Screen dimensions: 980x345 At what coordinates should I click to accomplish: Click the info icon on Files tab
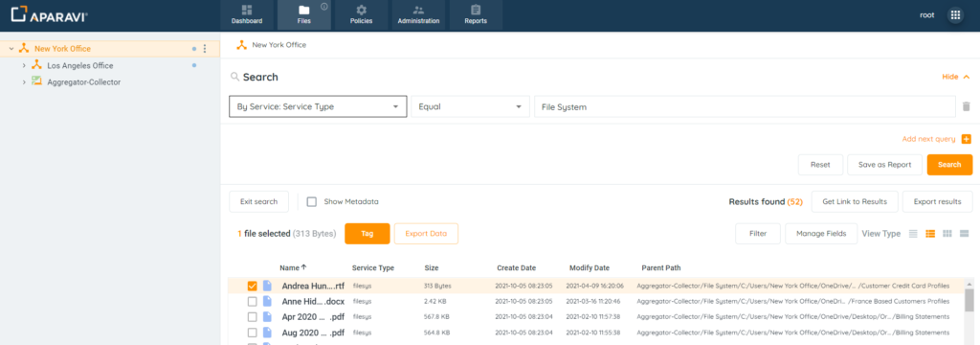pos(323,7)
